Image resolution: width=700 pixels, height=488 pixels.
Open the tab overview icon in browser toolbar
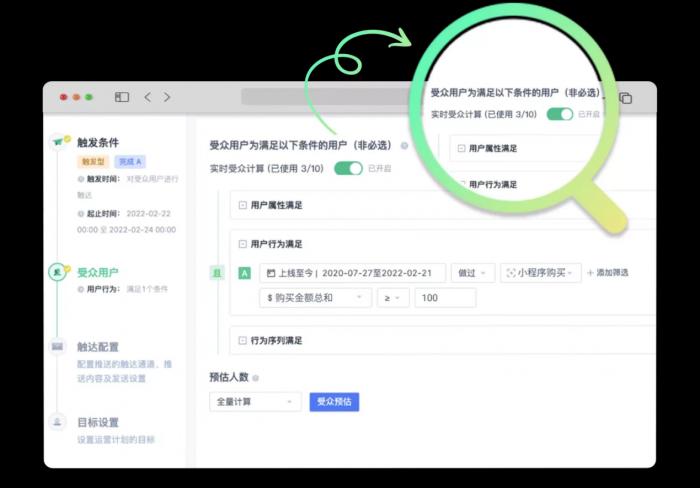tap(625, 98)
